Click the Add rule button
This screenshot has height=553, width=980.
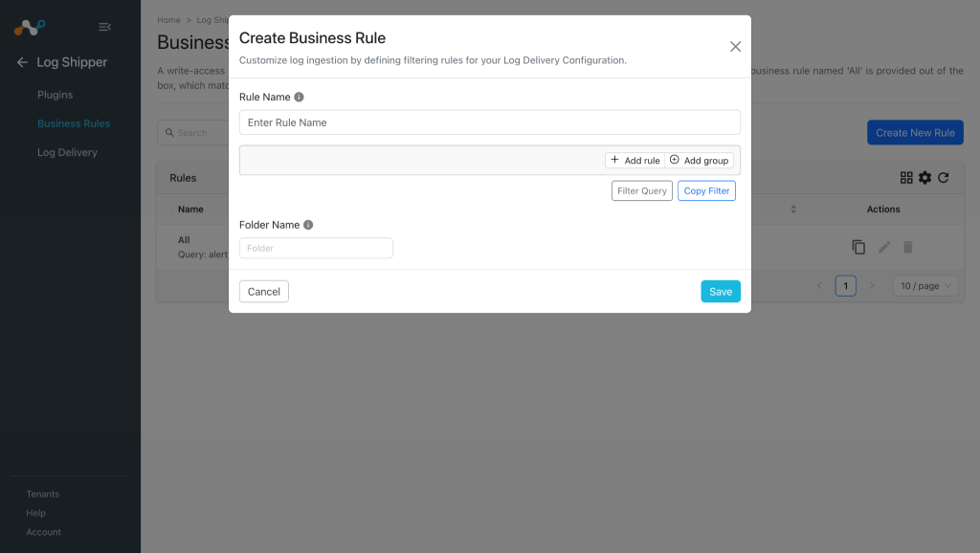(635, 161)
